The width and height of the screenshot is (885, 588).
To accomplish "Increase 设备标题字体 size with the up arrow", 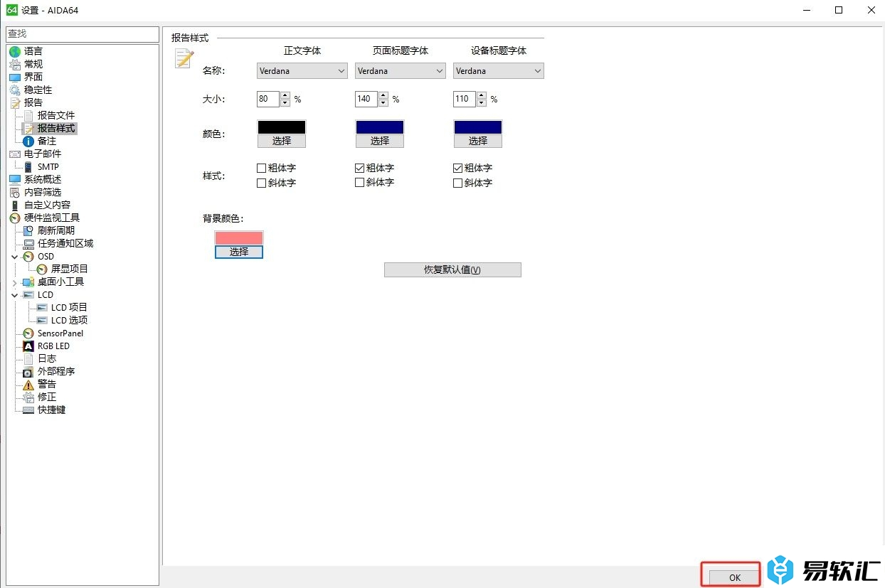I will pos(482,95).
